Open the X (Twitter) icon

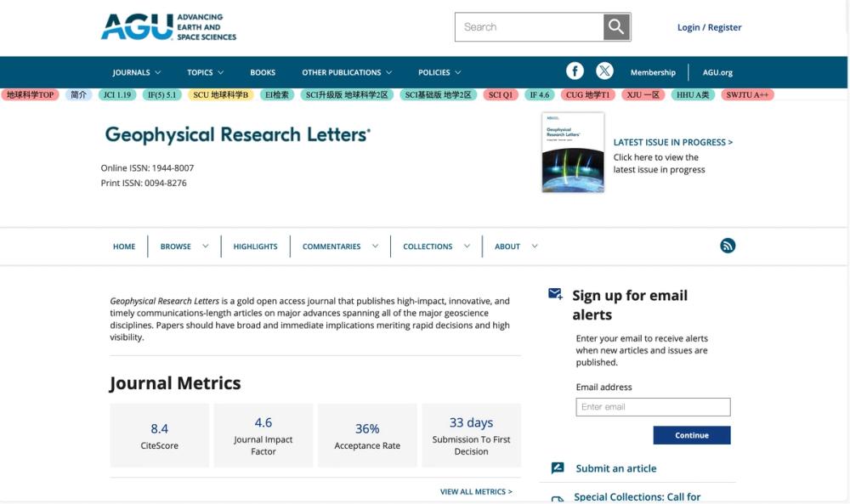pos(604,71)
